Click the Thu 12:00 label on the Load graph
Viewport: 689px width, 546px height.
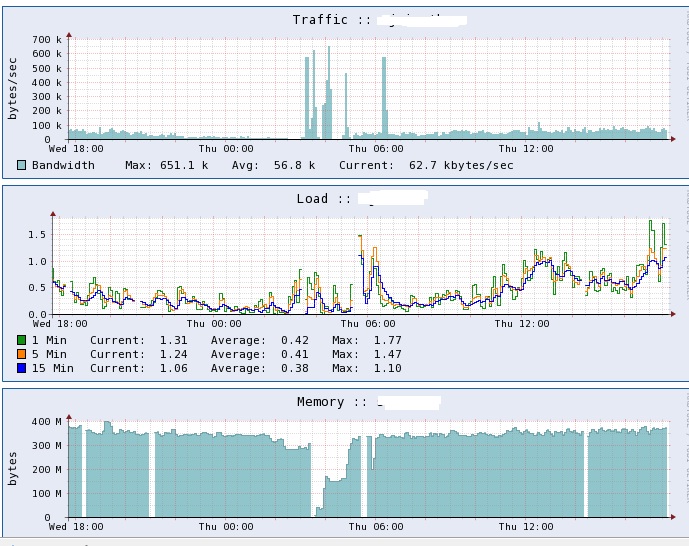coord(522,324)
